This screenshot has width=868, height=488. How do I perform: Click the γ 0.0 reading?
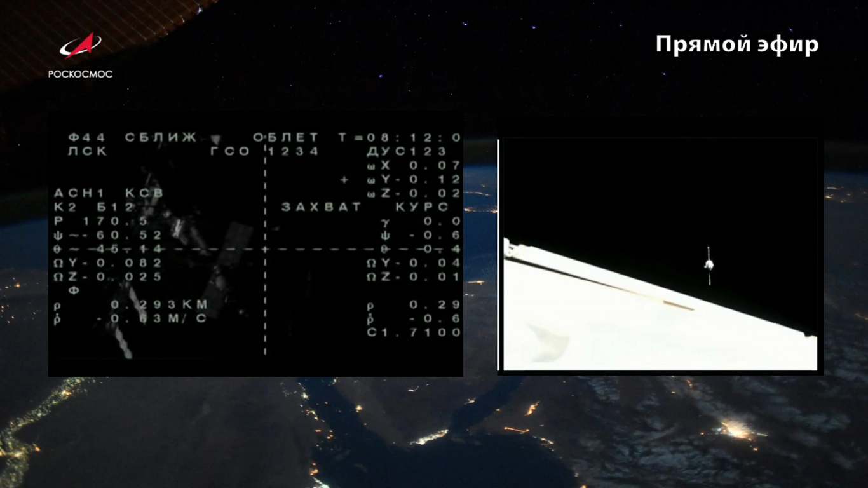click(x=421, y=221)
